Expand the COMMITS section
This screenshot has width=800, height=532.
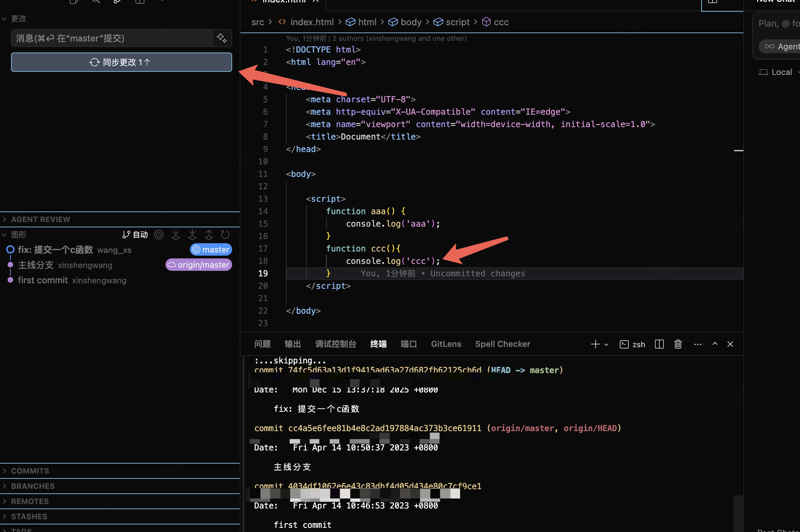click(30, 471)
